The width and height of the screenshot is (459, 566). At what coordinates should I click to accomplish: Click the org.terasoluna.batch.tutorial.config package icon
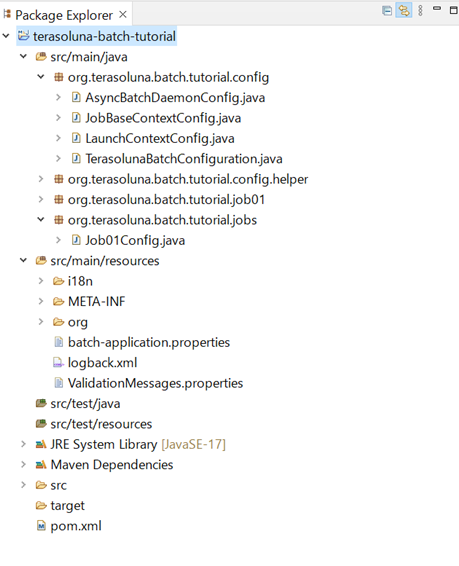point(58,77)
